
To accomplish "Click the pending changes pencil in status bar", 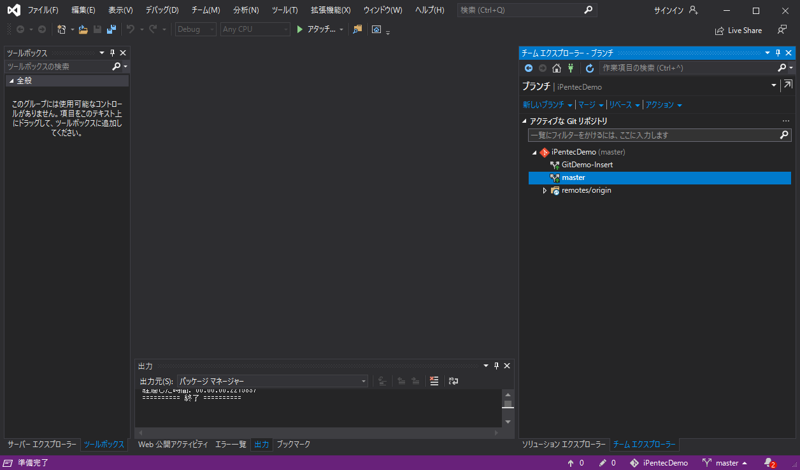I will coord(608,463).
